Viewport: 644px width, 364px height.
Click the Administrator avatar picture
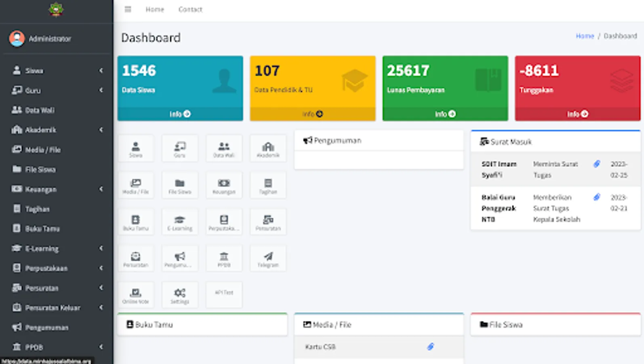pos(17,38)
